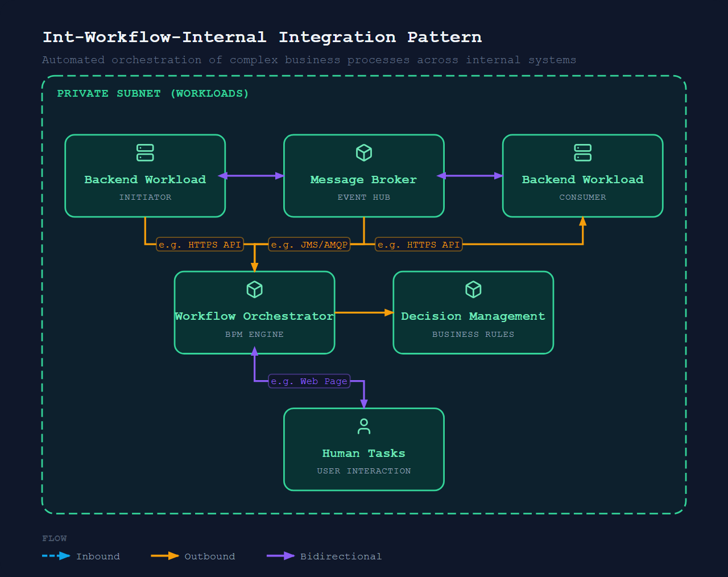
Task: Click the orange arrow from Workflow Orchestrator to Decision Management
Action: coord(364,312)
